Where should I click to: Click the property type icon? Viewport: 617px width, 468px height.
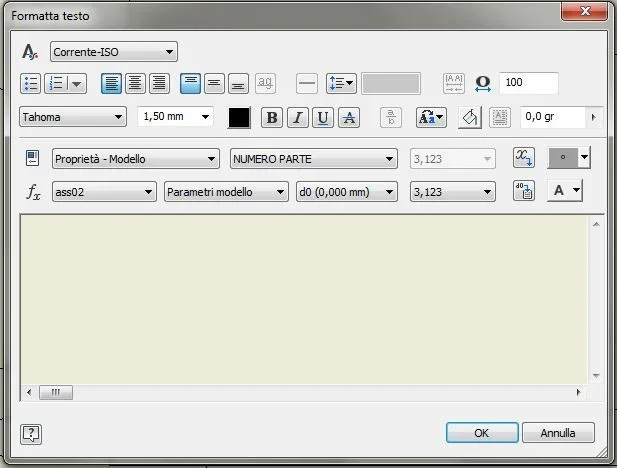32,158
